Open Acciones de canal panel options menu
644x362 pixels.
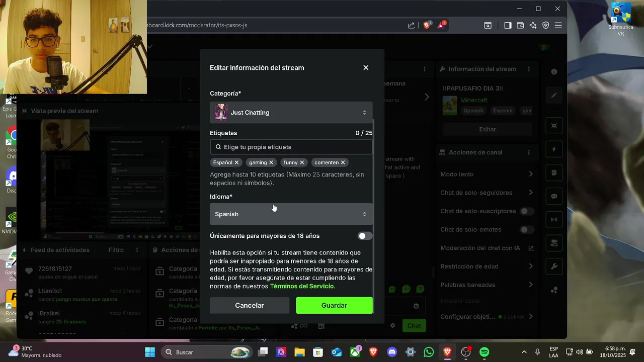point(529,152)
